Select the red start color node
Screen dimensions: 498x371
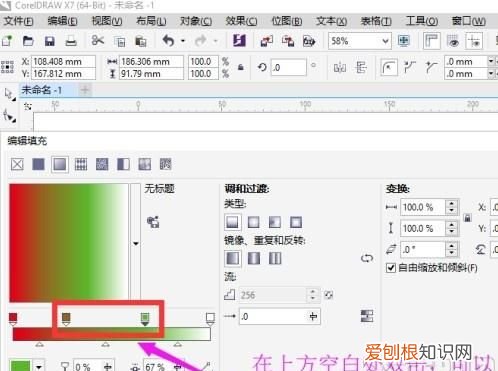13,319
